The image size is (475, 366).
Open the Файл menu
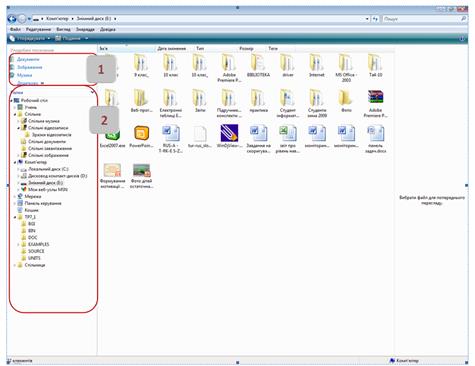coord(15,29)
